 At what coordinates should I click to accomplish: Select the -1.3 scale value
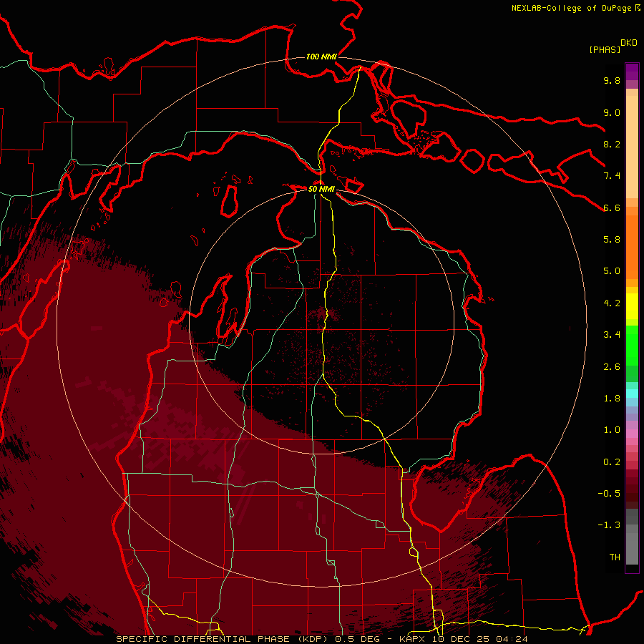coord(609,525)
